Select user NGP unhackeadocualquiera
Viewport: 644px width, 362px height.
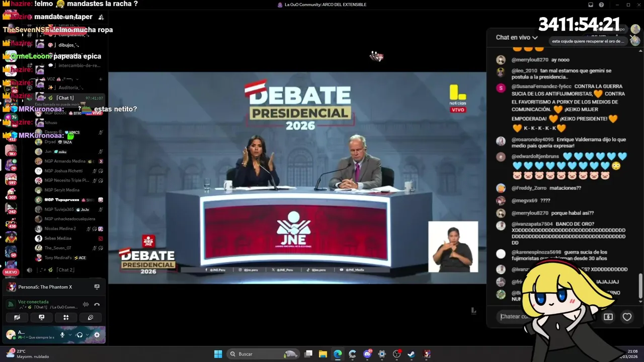[x=69, y=219]
